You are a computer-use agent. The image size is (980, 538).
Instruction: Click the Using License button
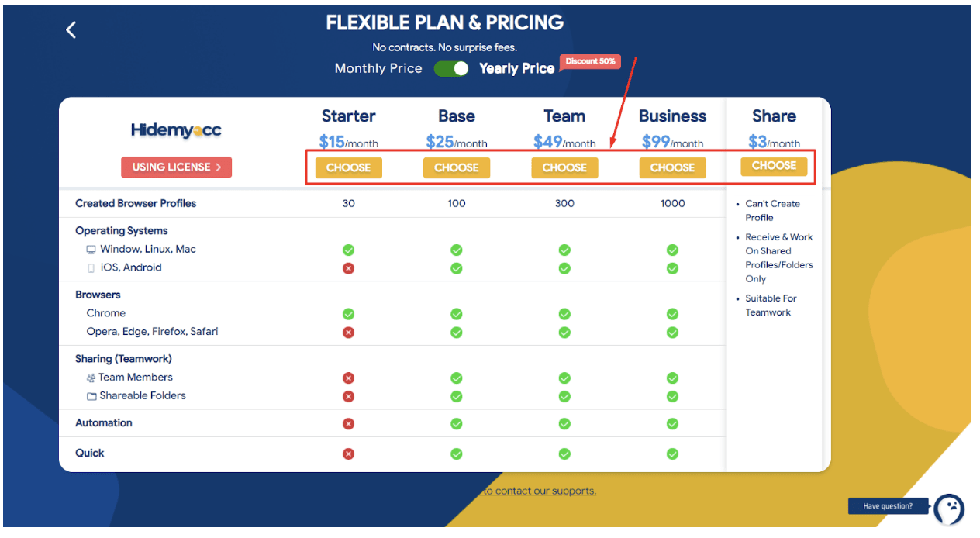click(176, 167)
